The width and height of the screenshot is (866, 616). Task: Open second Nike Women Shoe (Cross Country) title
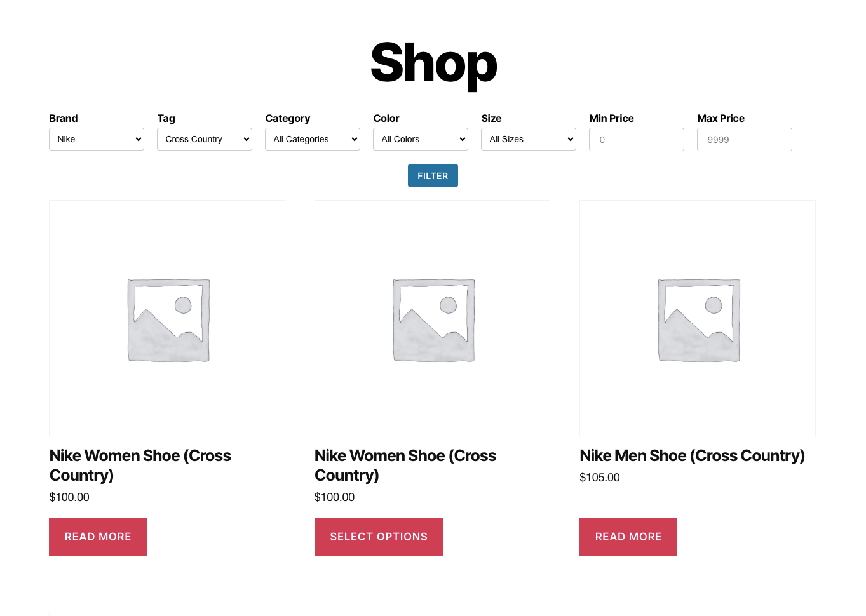(x=405, y=465)
